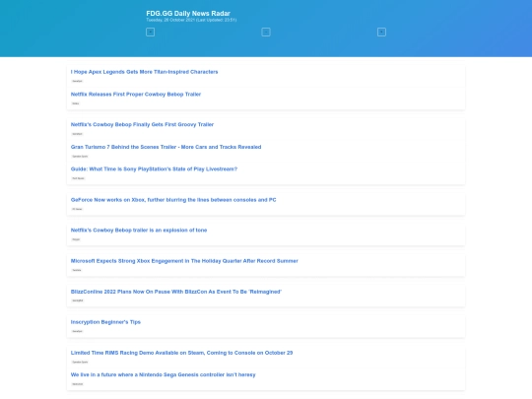
Task: Click the source tag under the GeForce Now headline
Action: coord(78,209)
